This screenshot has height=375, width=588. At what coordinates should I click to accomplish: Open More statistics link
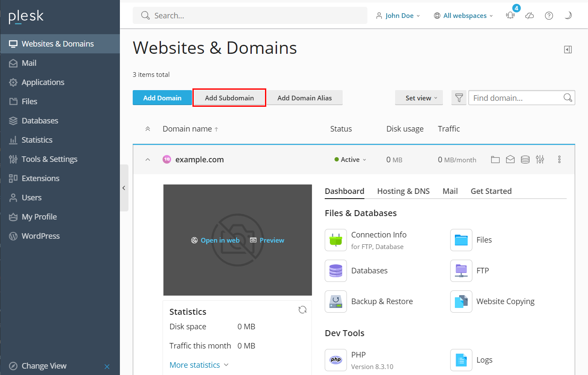(x=195, y=365)
